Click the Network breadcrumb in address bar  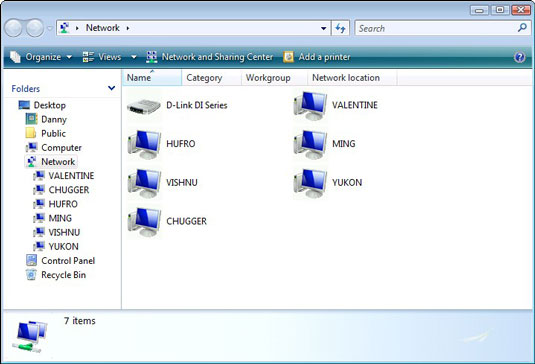tap(102, 28)
